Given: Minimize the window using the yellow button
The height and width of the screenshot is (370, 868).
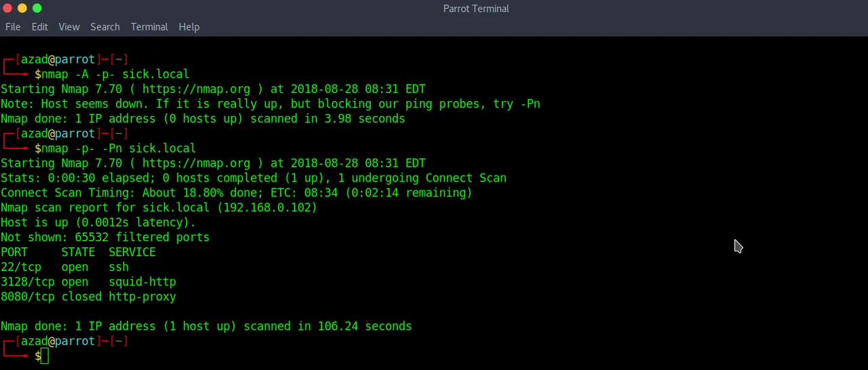Looking at the screenshot, I should (x=22, y=8).
